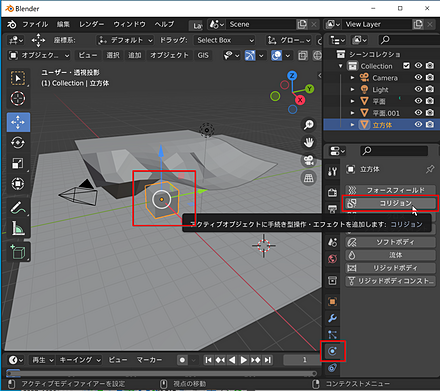Click the リジッドボディ button

point(390,268)
